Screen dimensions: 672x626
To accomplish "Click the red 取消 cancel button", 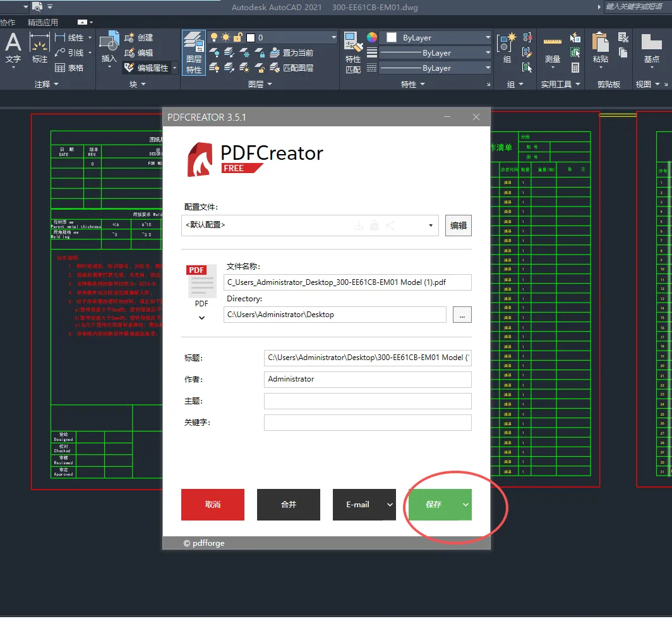I will coord(213,505).
